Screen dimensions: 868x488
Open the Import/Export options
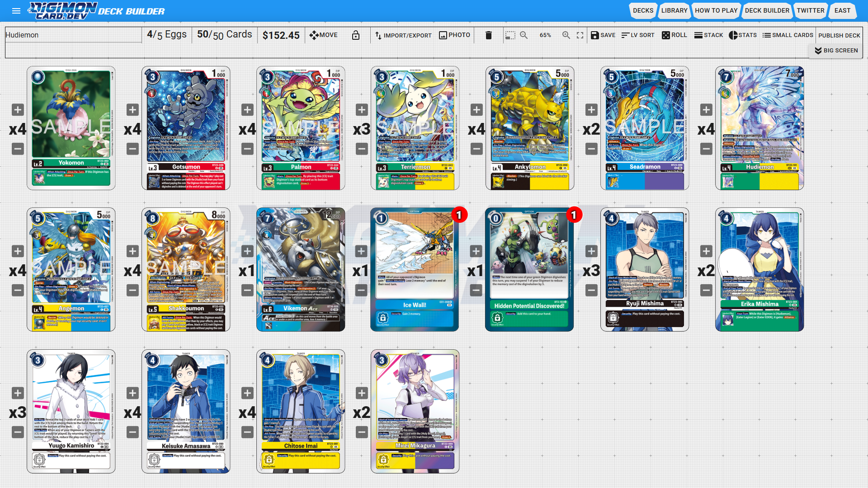403,35
